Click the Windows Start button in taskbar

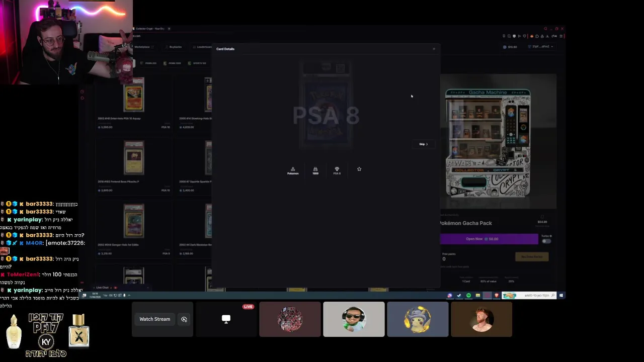561,296
